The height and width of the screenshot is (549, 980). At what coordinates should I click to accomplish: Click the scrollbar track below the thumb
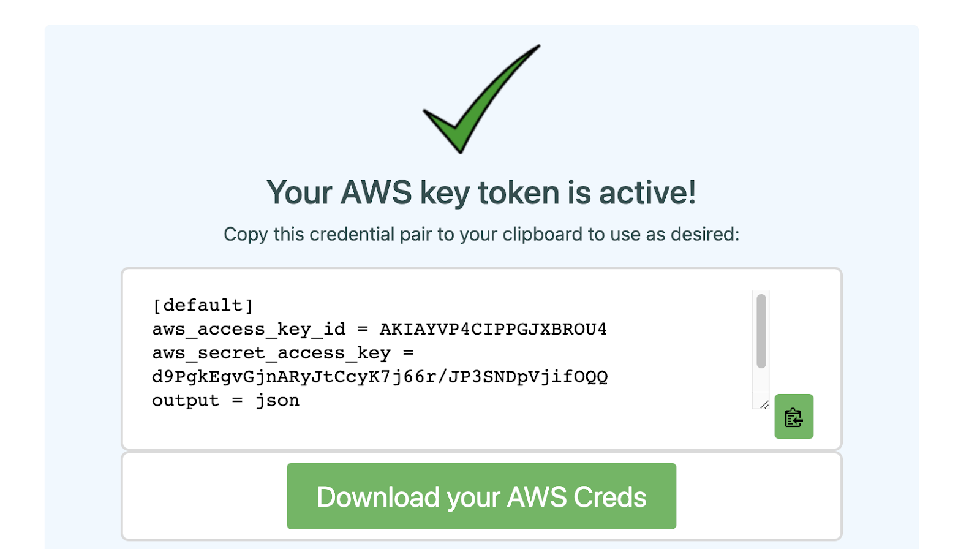pos(761,380)
